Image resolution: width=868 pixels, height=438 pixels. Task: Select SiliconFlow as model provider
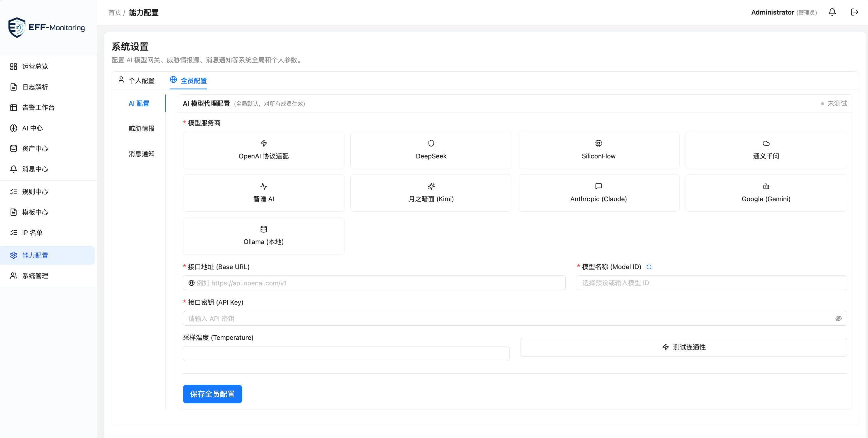tap(598, 150)
